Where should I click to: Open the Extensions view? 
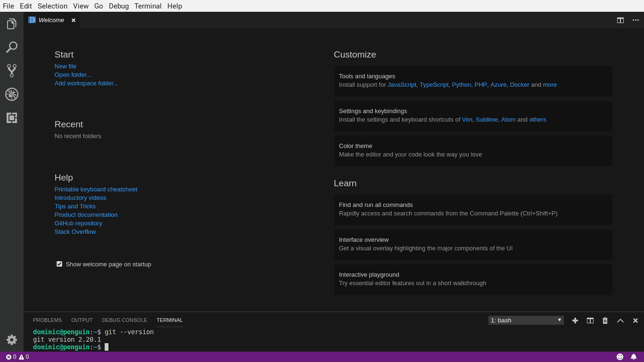coord(11,118)
